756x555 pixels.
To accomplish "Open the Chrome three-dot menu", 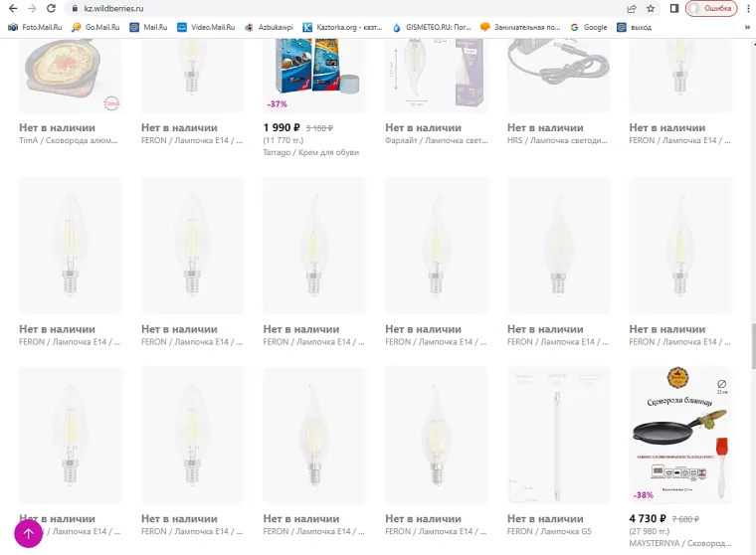I will coord(747,8).
